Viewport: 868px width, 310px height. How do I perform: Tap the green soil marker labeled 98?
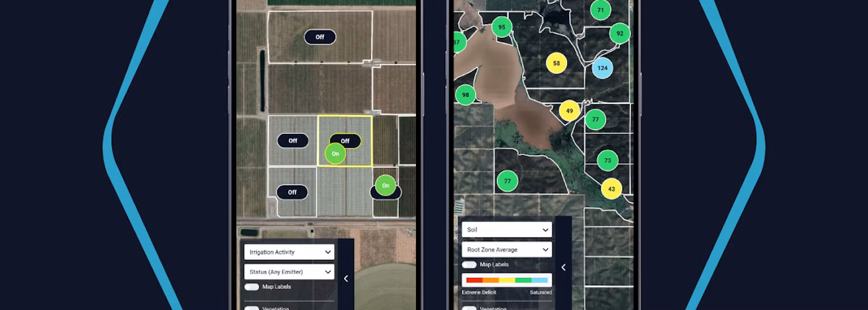coord(465,95)
